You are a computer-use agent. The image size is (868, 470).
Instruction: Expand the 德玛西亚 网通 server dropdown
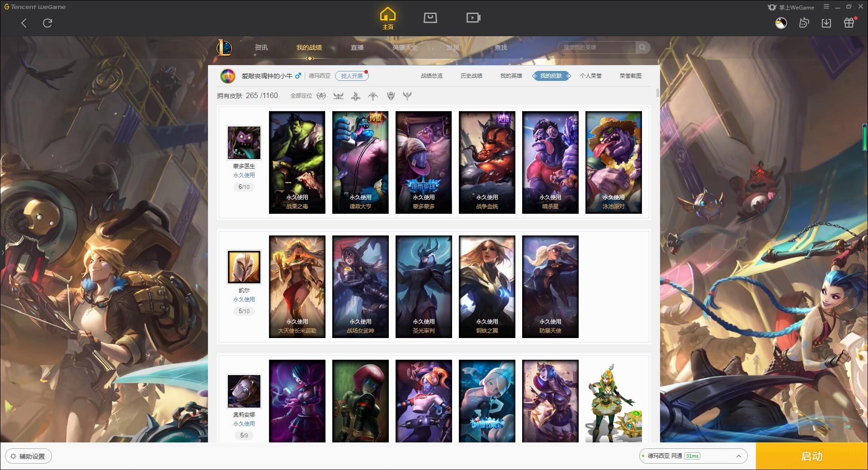point(693,456)
